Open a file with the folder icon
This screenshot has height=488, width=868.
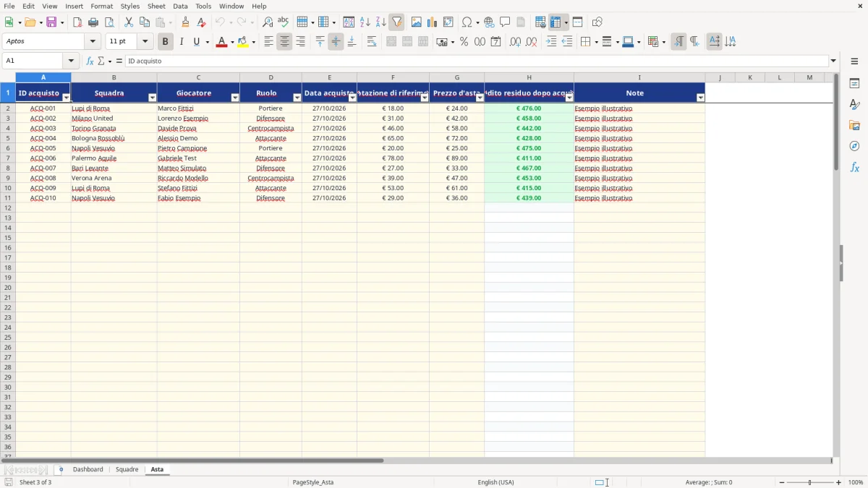point(30,22)
